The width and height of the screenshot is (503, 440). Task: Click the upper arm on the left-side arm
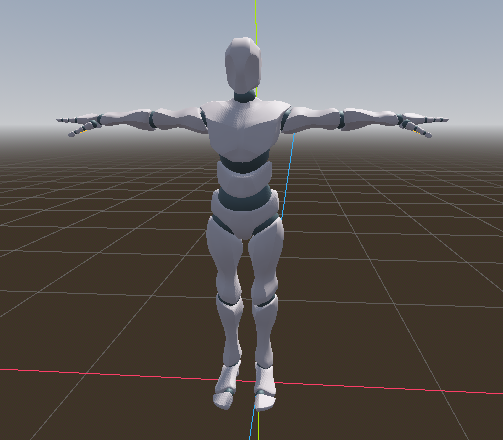coord(178,119)
